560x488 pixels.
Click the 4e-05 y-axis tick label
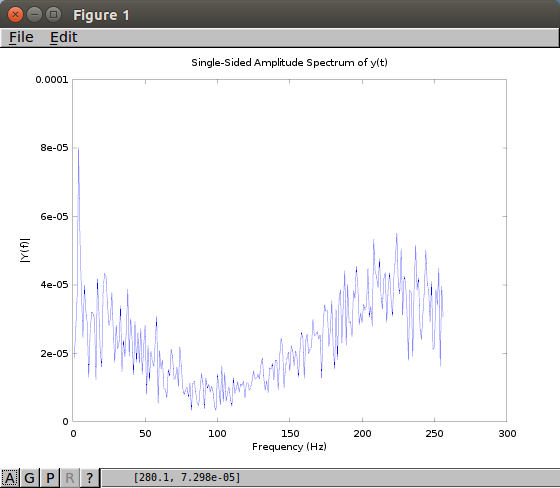(54, 285)
